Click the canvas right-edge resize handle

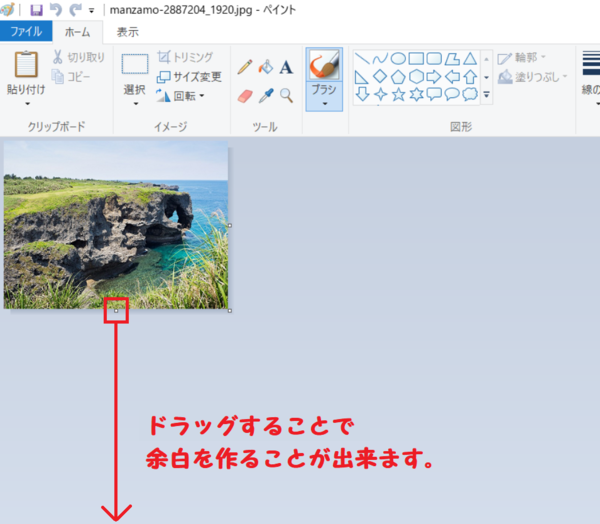coord(230,225)
